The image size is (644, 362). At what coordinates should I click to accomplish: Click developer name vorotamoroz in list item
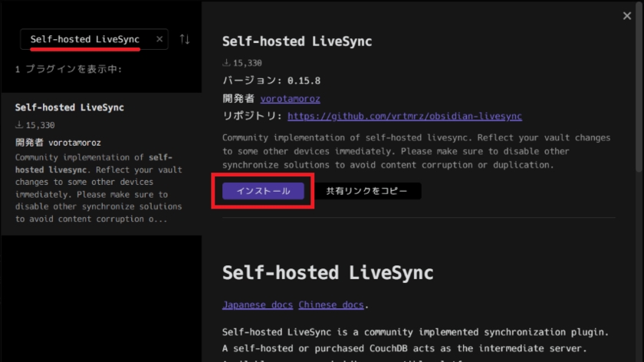[x=74, y=143]
